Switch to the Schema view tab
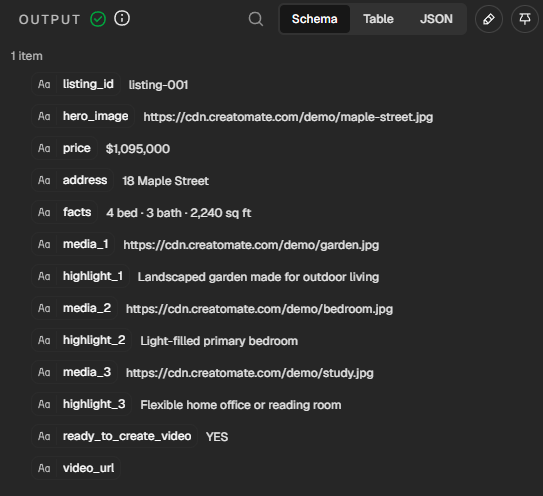Viewport: 543px width, 496px height. click(x=314, y=19)
